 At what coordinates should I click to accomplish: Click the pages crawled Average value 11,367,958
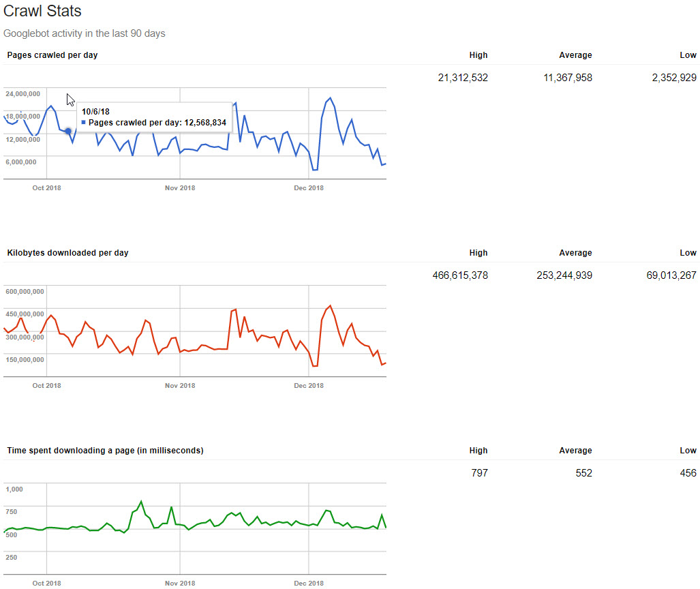pyautogui.click(x=568, y=78)
